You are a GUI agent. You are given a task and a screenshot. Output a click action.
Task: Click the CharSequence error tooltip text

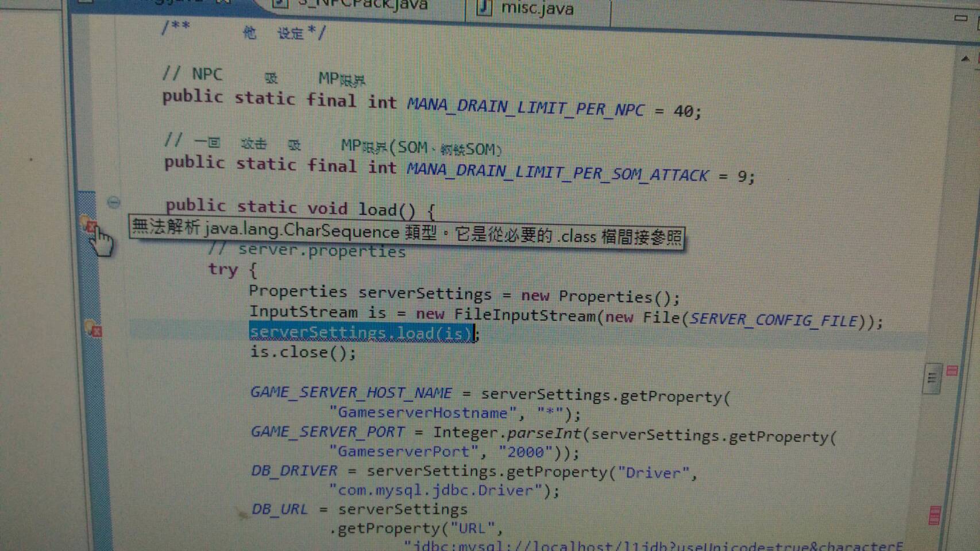pyautogui.click(x=407, y=233)
